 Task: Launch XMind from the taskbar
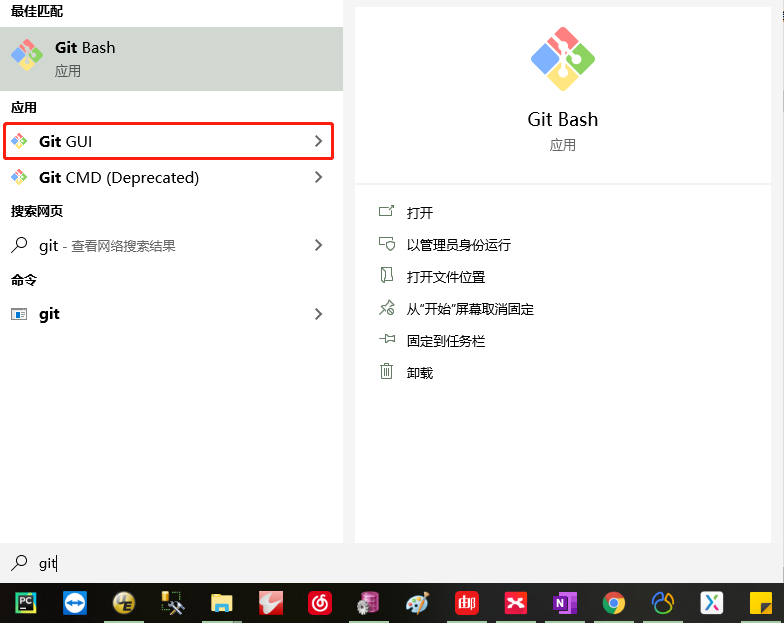coord(516,603)
